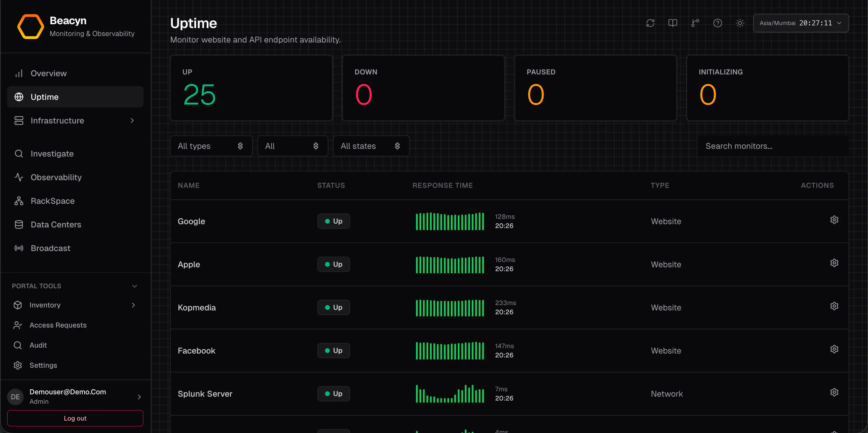The height and width of the screenshot is (433, 868).
Task: Click the DOWN 0 summary card
Action: pos(423,88)
